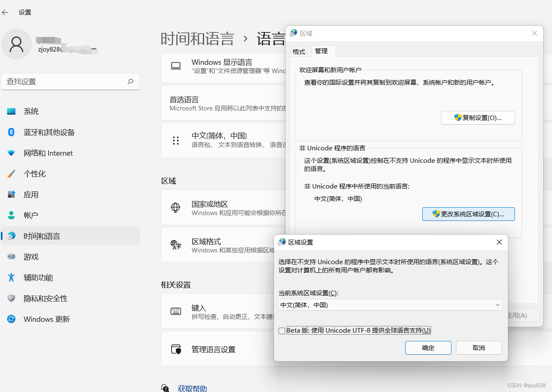Select 时间和语言 in sidebar
This screenshot has height=392, width=552.
pos(71,236)
